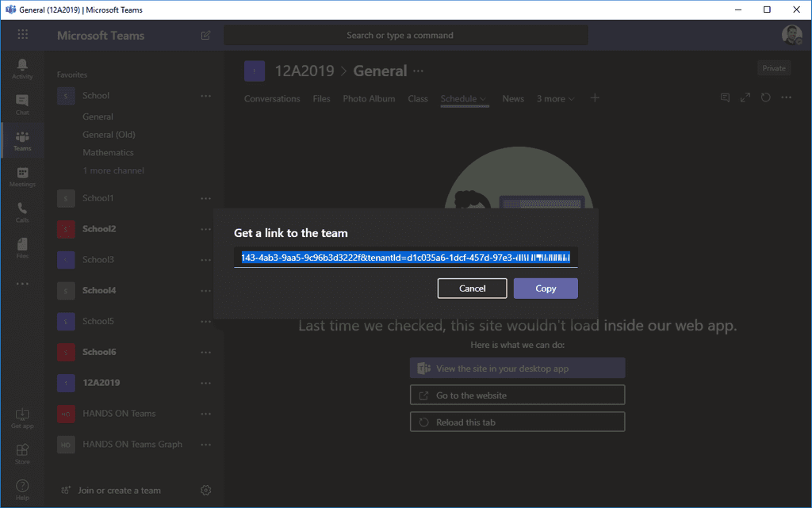Image resolution: width=812 pixels, height=508 pixels.
Task: Open the user profile avatar
Action: 792,35
